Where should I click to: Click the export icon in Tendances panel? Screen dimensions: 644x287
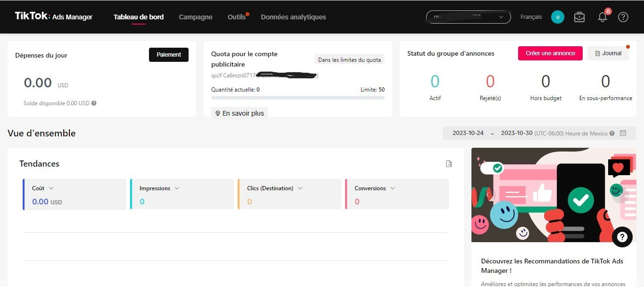coord(449,164)
